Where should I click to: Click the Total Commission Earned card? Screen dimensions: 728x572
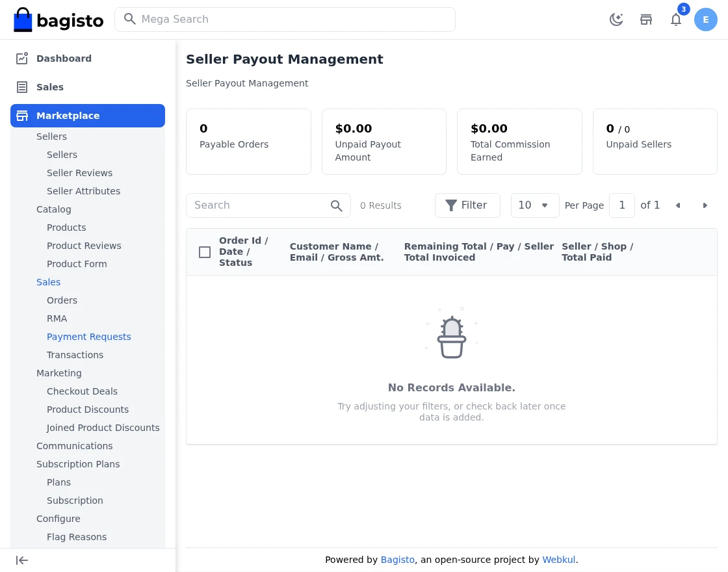(x=519, y=142)
